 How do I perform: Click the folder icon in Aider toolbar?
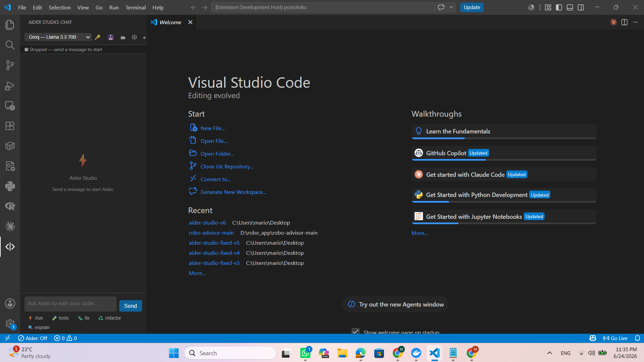[x=123, y=37]
